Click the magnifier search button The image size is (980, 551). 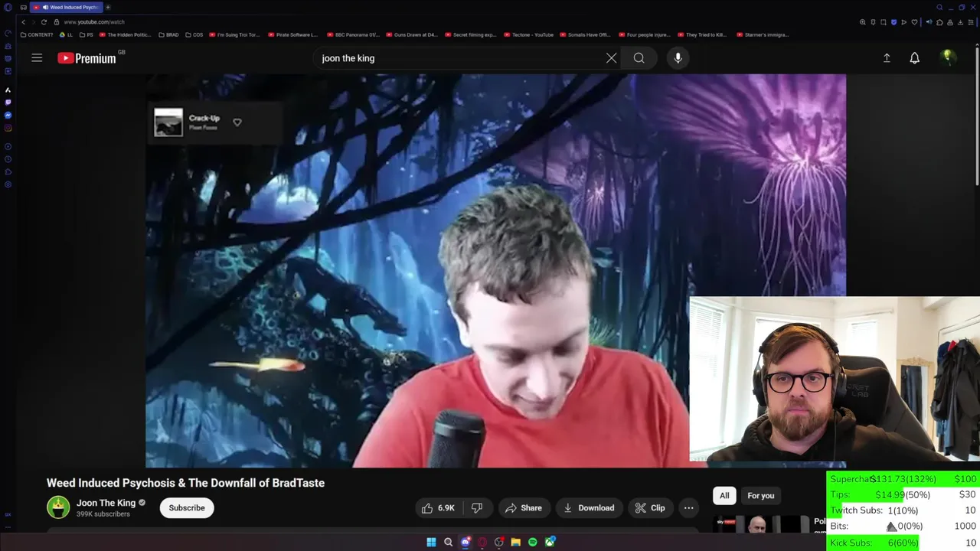[x=639, y=58]
